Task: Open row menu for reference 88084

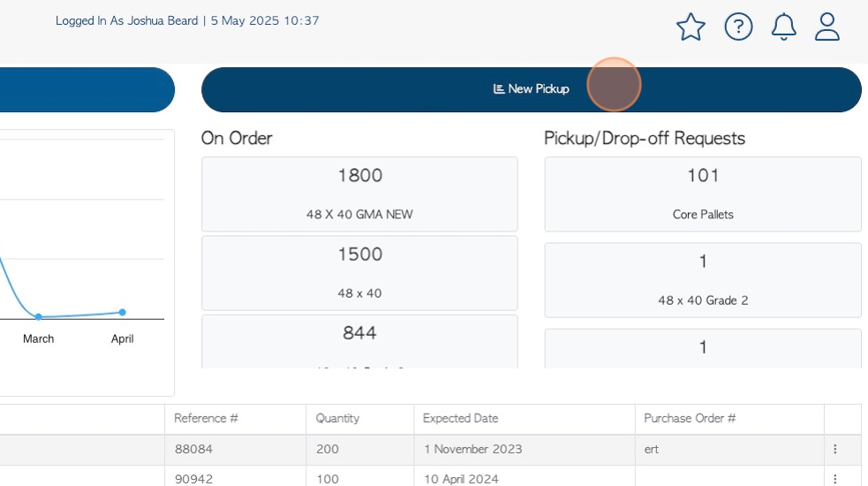Action: (x=834, y=450)
